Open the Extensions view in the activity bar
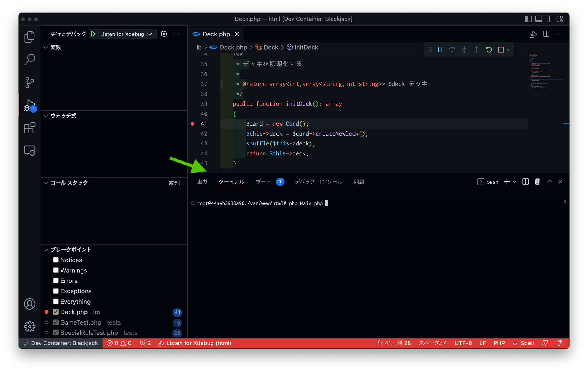This screenshot has height=373, width=588. (29, 128)
